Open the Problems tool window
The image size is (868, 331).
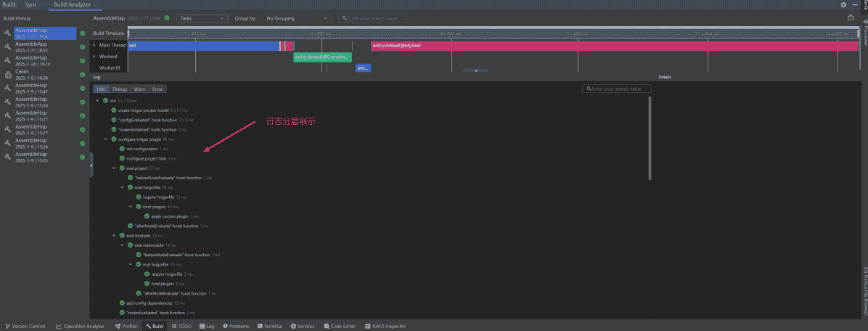tap(236, 327)
